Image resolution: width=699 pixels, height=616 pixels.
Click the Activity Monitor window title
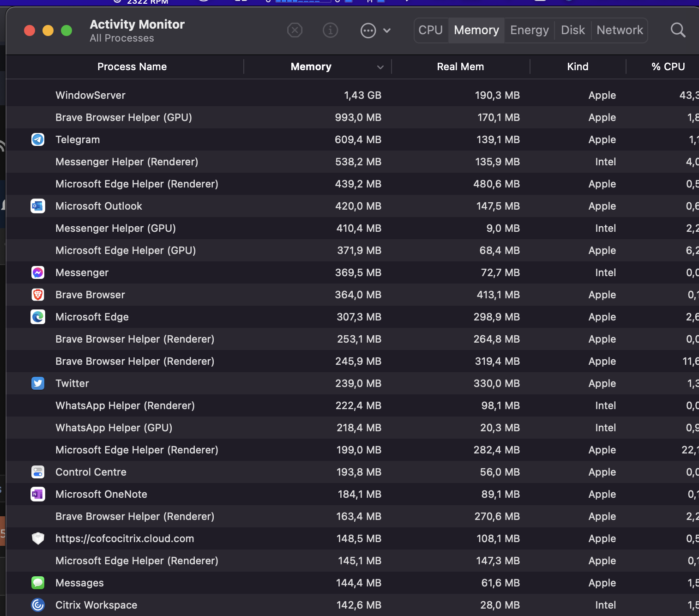click(137, 24)
